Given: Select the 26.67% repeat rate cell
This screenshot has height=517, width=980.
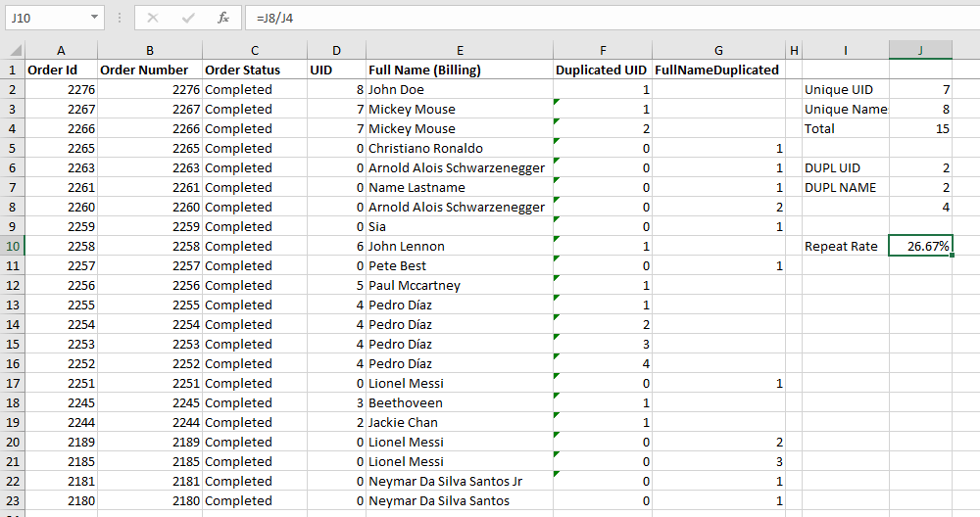Looking at the screenshot, I should tap(920, 246).
